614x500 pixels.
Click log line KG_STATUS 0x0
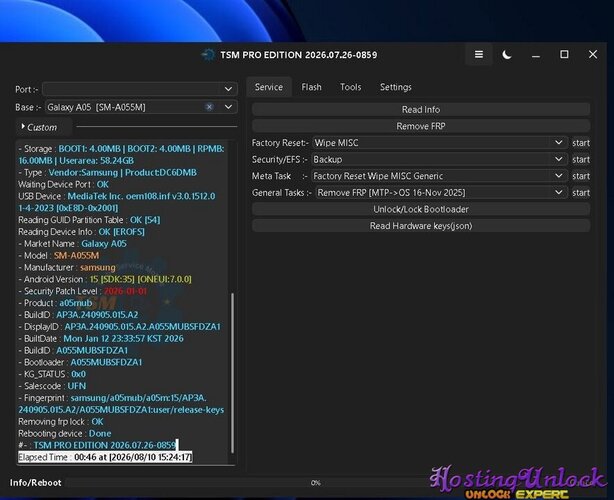coord(52,374)
